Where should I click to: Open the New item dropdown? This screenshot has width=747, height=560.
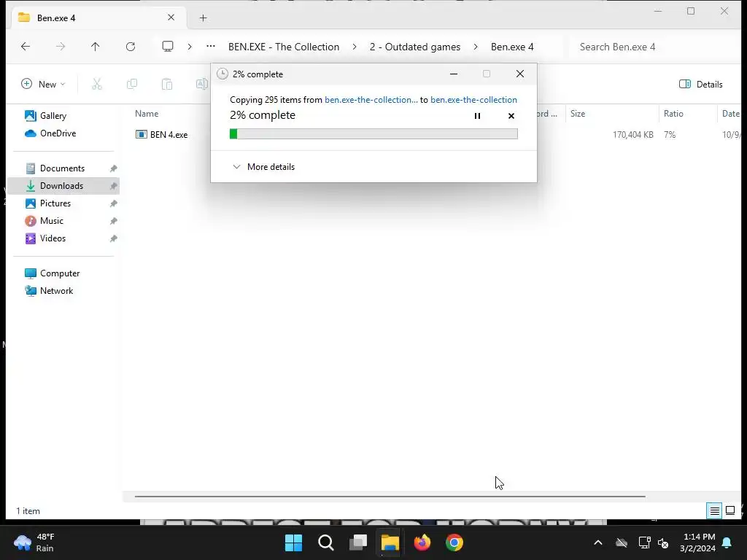pyautogui.click(x=43, y=85)
